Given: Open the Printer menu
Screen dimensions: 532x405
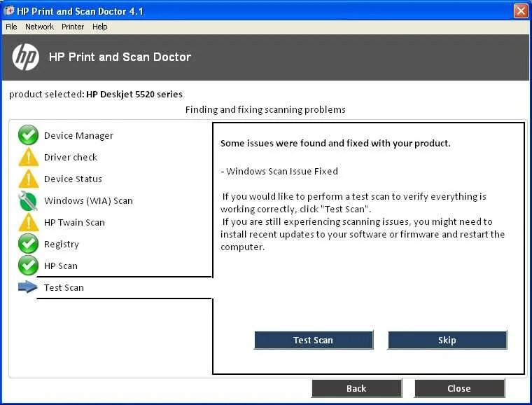Looking at the screenshot, I should [x=73, y=27].
